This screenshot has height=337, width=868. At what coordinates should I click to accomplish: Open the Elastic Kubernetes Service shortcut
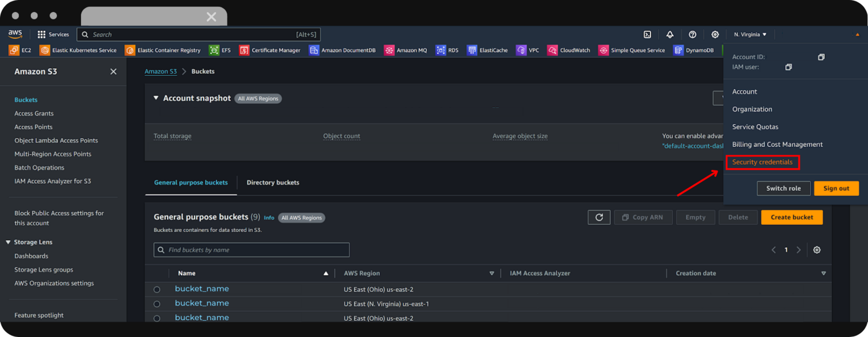(x=78, y=50)
